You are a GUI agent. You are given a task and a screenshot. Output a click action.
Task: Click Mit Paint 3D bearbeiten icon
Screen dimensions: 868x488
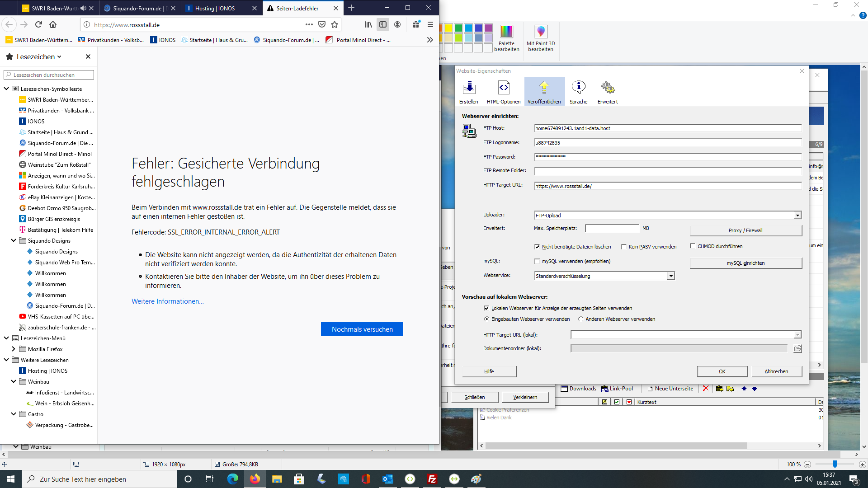(540, 38)
